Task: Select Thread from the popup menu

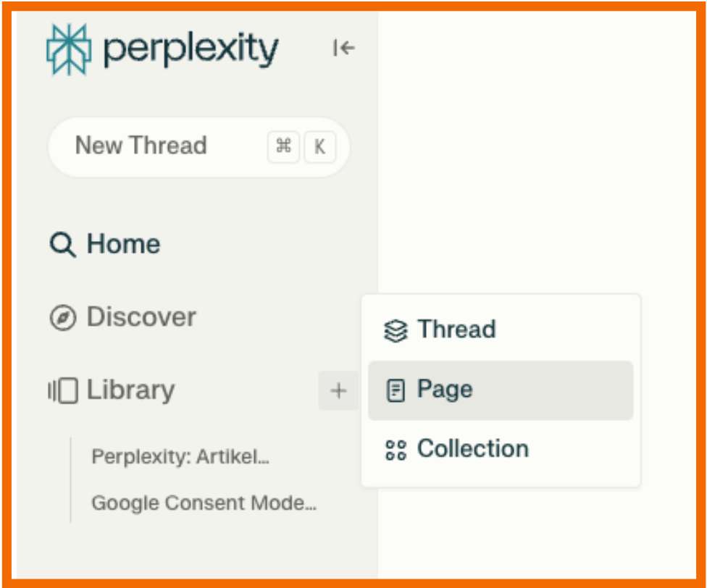Action: click(456, 329)
